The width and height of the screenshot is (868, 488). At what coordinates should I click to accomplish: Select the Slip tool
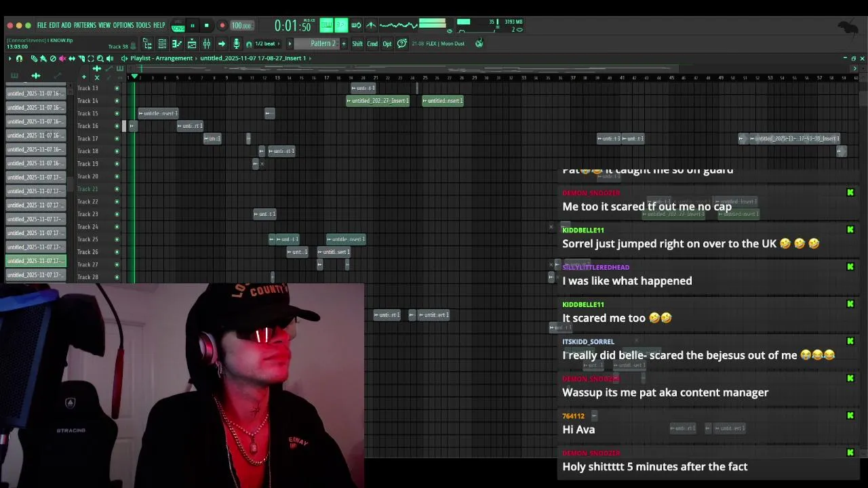tap(72, 58)
